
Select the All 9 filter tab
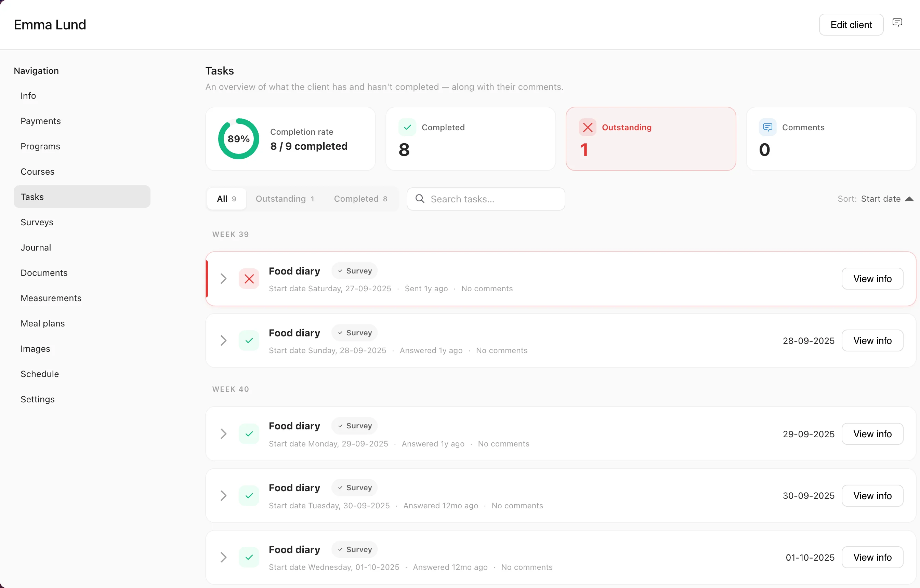pyautogui.click(x=226, y=199)
